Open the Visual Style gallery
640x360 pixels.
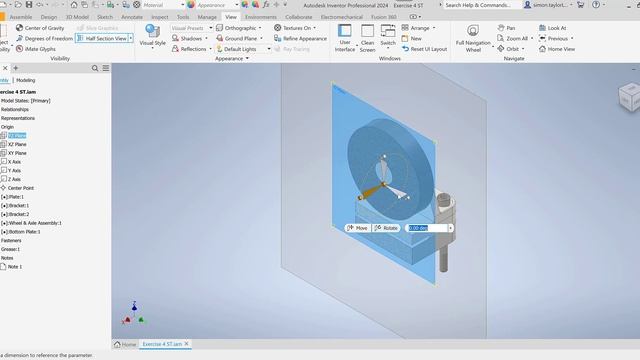point(152,36)
